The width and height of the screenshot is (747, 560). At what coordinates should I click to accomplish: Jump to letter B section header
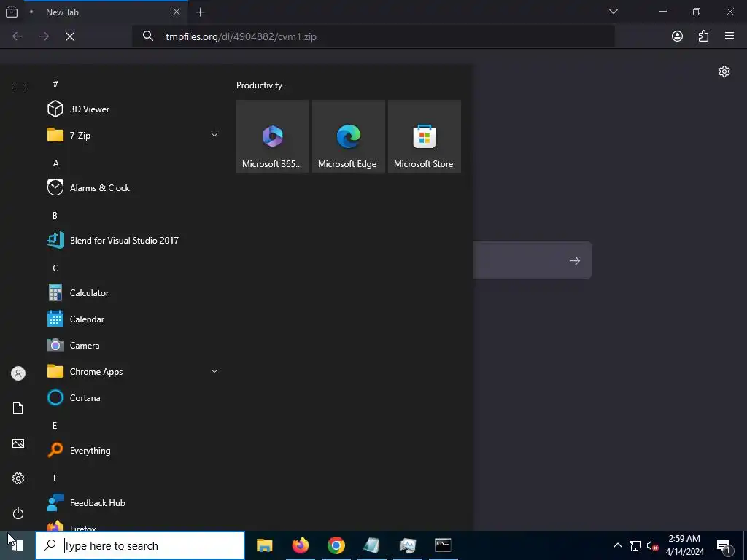coord(55,216)
